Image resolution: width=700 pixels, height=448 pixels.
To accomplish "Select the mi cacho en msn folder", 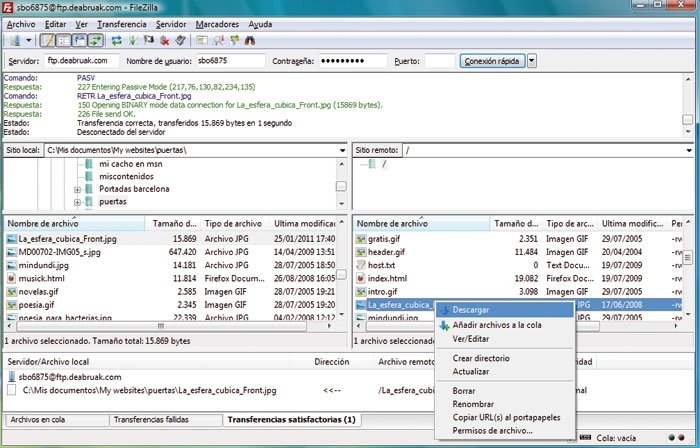I will [x=130, y=164].
